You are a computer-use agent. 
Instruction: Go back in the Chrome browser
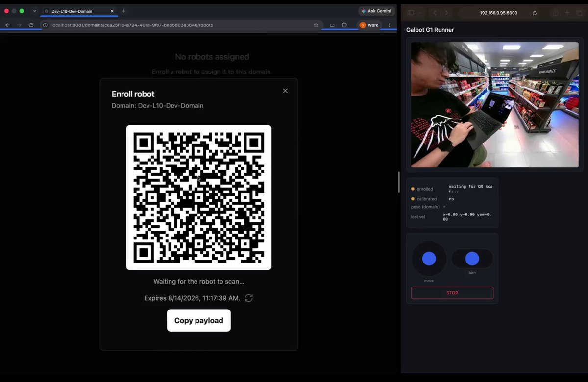(x=7, y=25)
